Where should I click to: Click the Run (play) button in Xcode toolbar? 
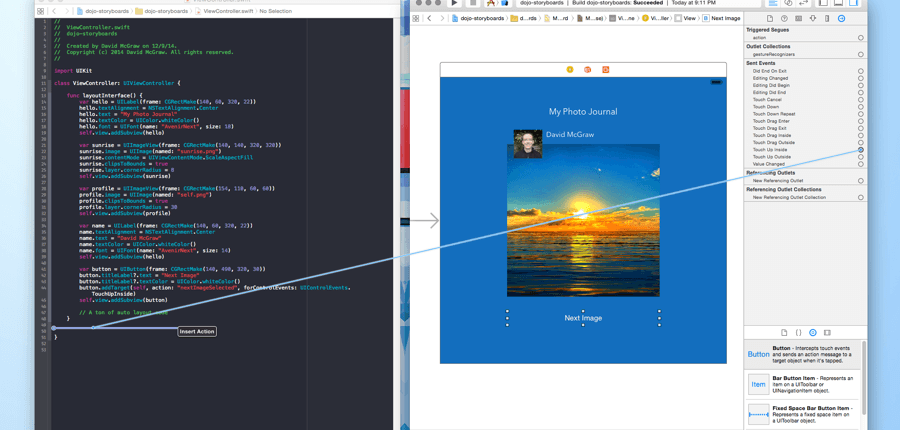pos(455,3)
